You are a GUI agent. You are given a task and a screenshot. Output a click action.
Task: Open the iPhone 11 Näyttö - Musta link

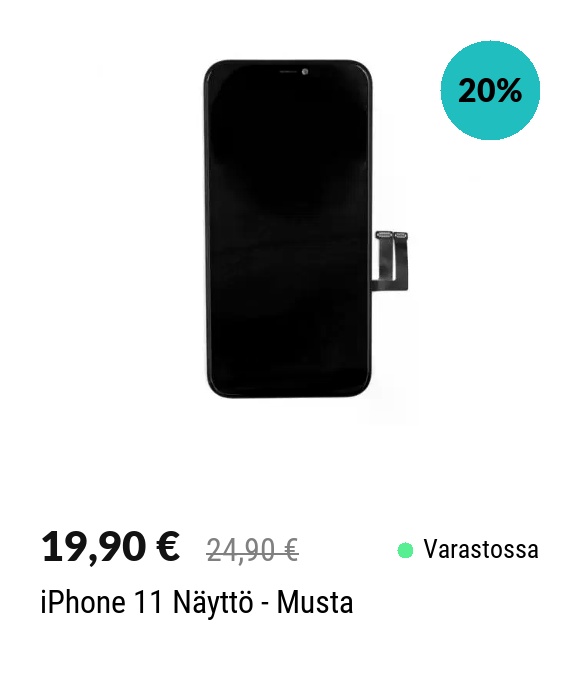[197, 602]
